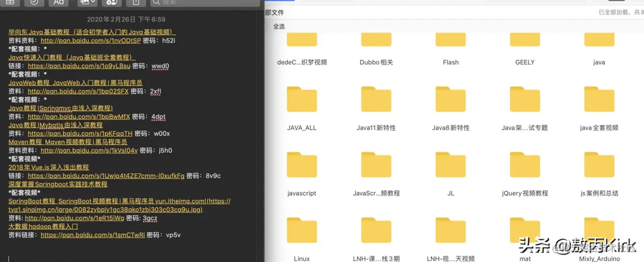Image resolution: width=644 pixels, height=262 pixels.
Task: Open link pan.baidu.com/s/1nvODtSP
Action: point(90,41)
